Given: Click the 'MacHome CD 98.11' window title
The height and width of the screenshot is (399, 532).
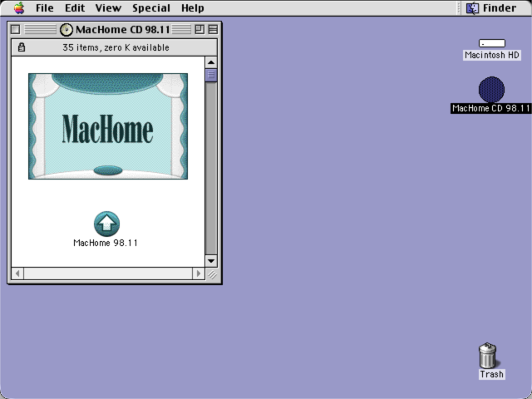Looking at the screenshot, I should (x=123, y=30).
